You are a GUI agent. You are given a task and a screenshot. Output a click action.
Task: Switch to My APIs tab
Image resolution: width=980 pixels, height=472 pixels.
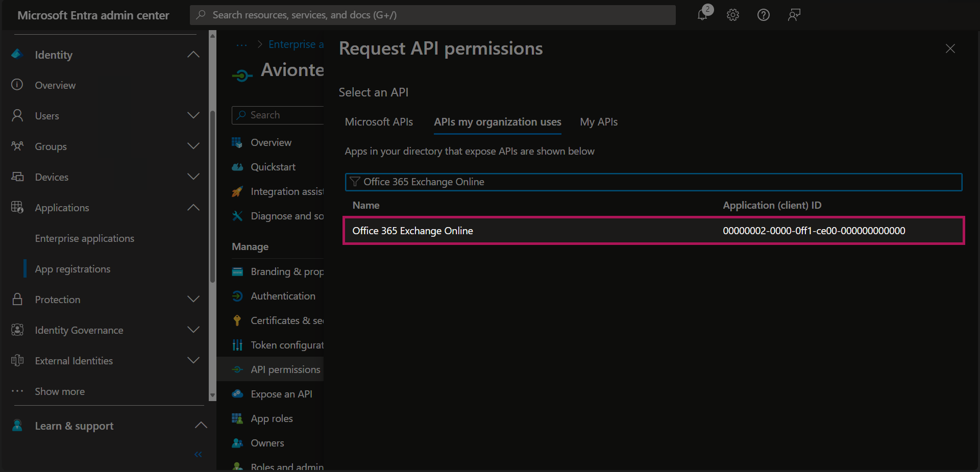point(598,122)
